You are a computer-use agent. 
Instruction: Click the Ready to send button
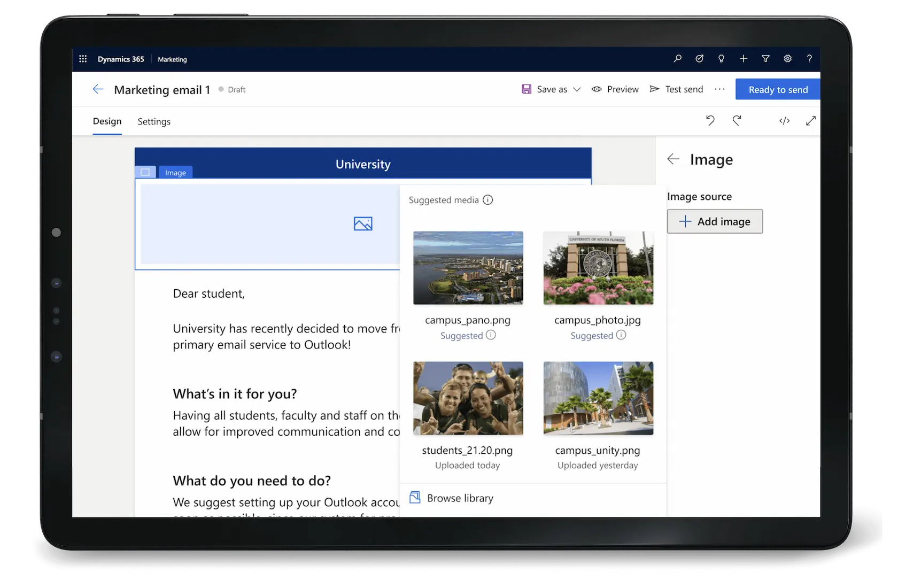778,89
